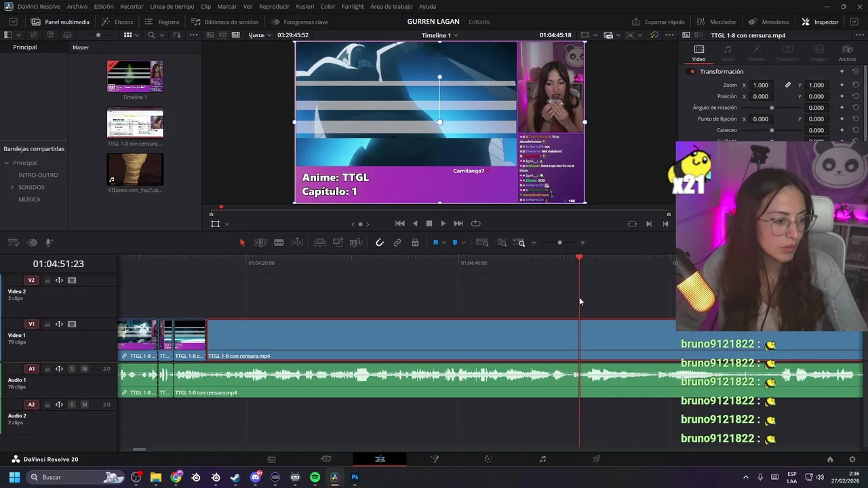Image resolution: width=868 pixels, height=488 pixels.
Task: Open Photoshop from the taskbar
Action: tap(355, 477)
